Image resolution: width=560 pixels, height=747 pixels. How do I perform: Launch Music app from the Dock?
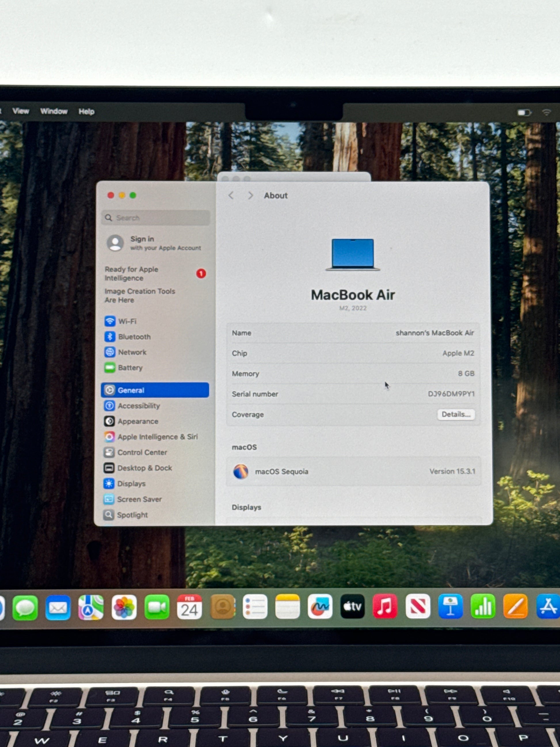click(385, 607)
